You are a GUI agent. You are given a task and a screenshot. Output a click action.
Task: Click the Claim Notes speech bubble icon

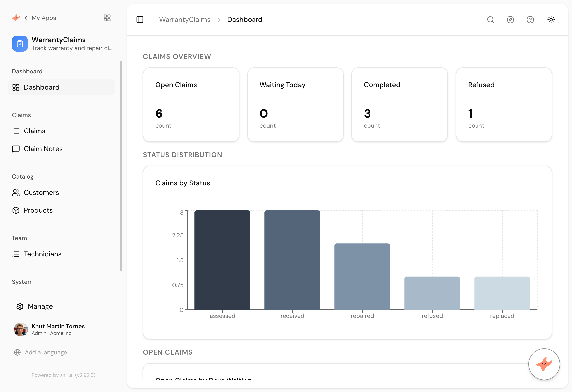16,149
